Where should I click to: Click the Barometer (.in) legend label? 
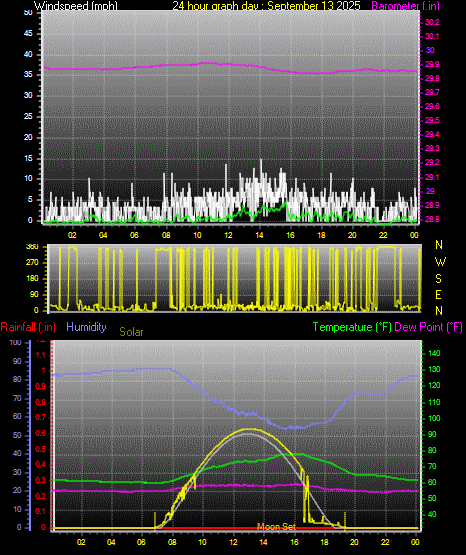(x=405, y=6)
